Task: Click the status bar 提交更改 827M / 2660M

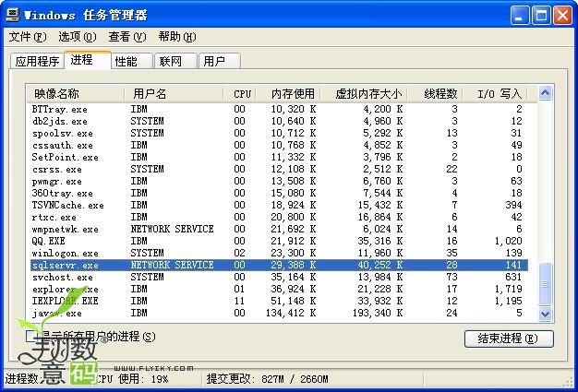Action: (267, 379)
